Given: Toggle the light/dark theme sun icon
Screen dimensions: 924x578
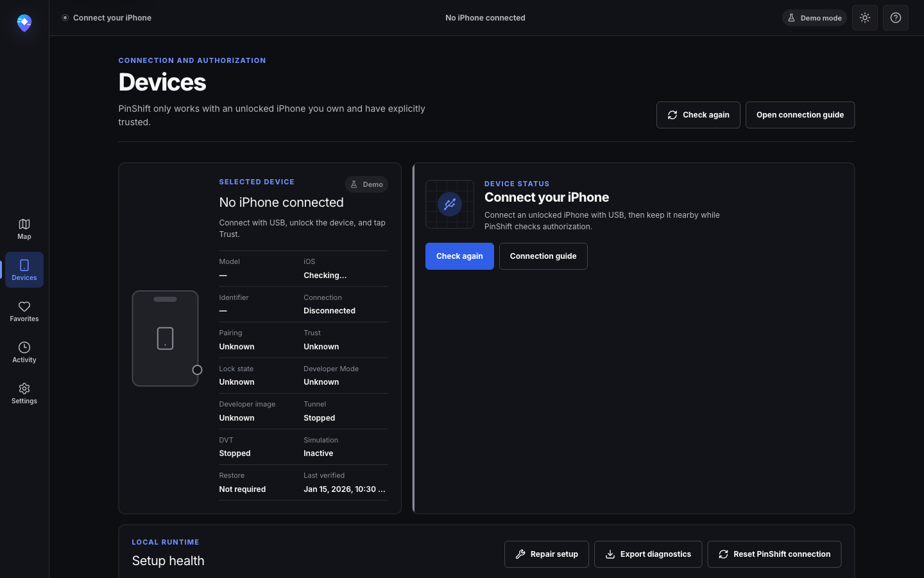Looking at the screenshot, I should (x=865, y=18).
